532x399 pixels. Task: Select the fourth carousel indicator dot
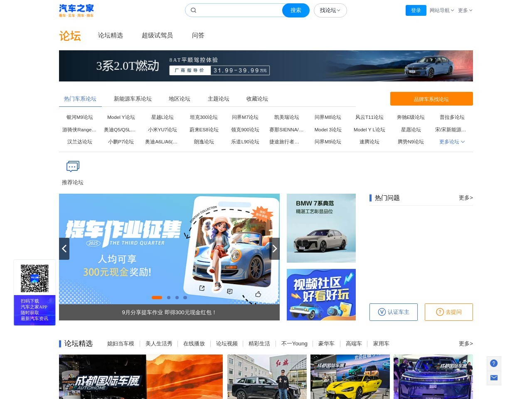click(185, 298)
